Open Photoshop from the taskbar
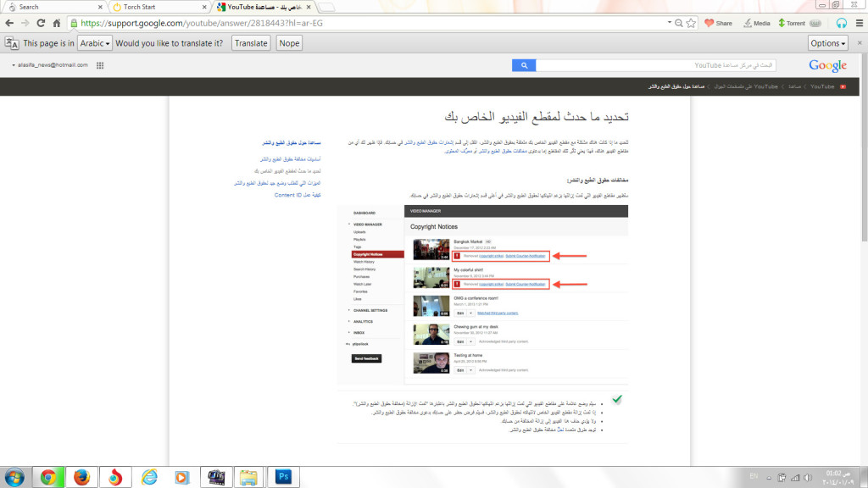868x488 pixels. 283,477
